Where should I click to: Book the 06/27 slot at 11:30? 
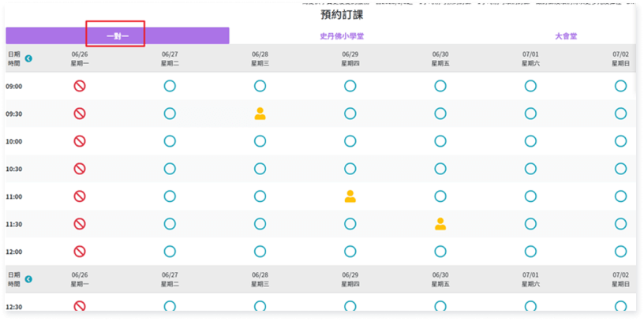click(170, 224)
